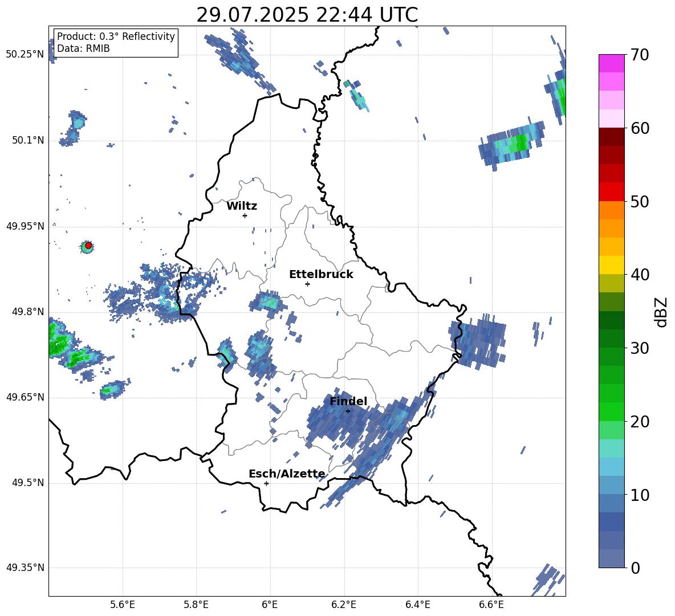
Task: Click the 49.95°N latitude label
Action: pyautogui.click(x=25, y=226)
